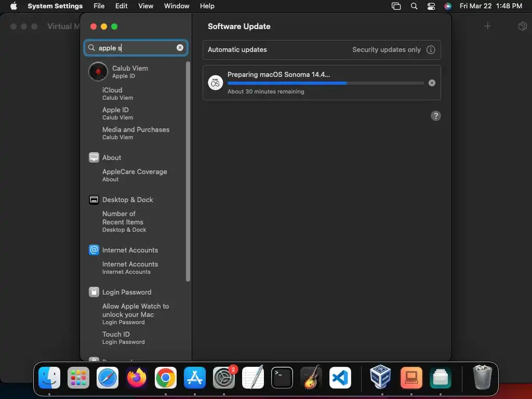The width and height of the screenshot is (532, 399).
Task: Click the Stage Manager windows menu bar icon
Action: pos(396,6)
